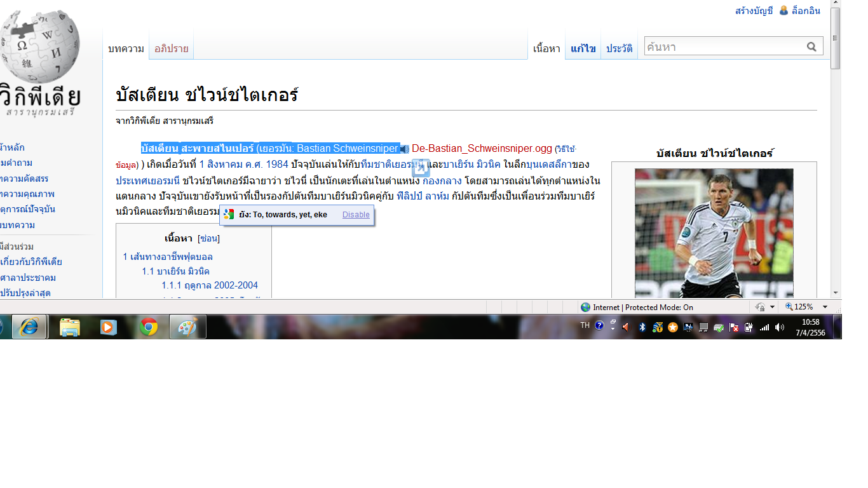
Task: Open the zoom level dropdown arrow
Action: (825, 308)
